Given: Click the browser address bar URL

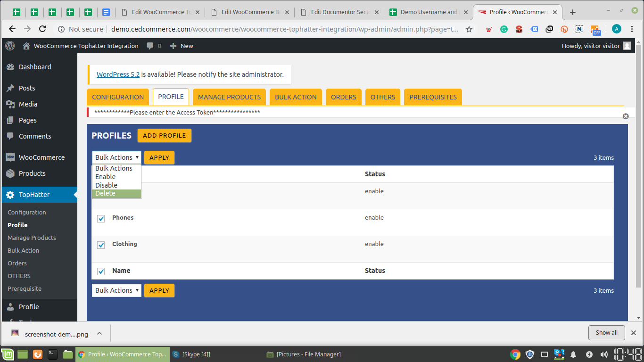Looking at the screenshot, I should [283, 29].
